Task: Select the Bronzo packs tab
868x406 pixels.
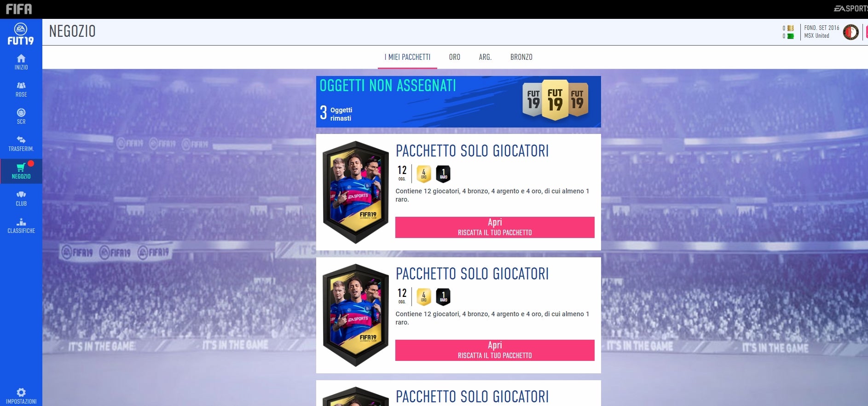Action: (521, 57)
